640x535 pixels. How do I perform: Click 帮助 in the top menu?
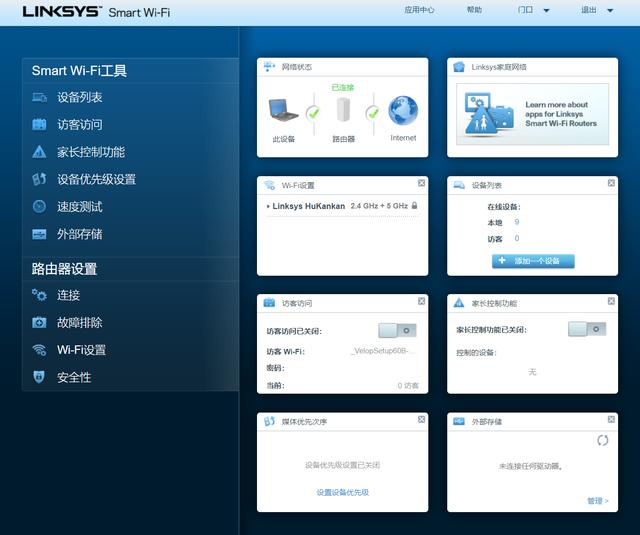(x=474, y=10)
